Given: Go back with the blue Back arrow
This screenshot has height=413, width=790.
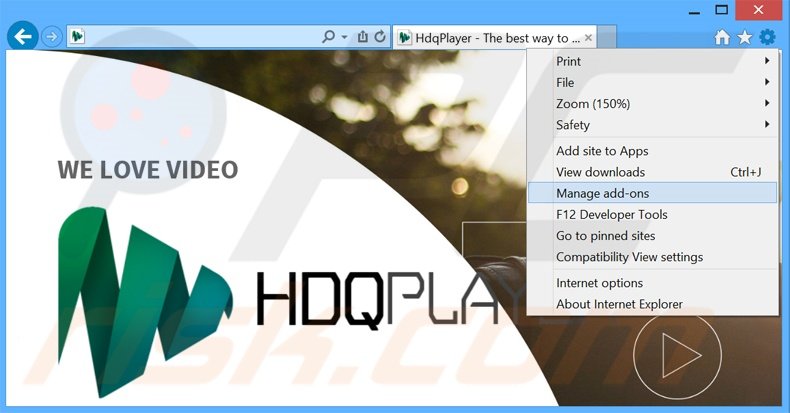Looking at the screenshot, I should tap(23, 36).
